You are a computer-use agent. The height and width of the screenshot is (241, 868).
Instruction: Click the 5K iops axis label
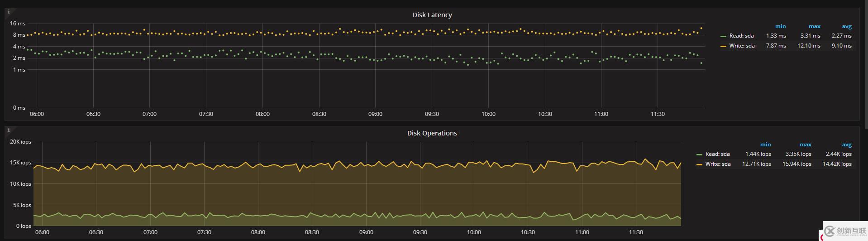click(22, 205)
